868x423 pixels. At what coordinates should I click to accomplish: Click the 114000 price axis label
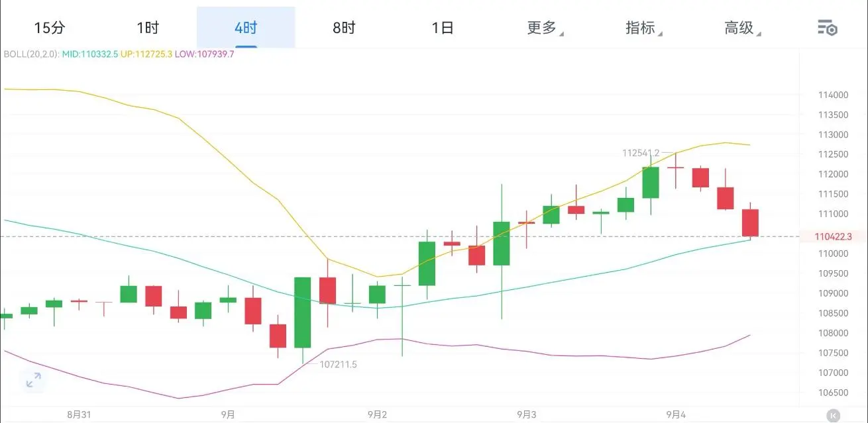(x=833, y=95)
